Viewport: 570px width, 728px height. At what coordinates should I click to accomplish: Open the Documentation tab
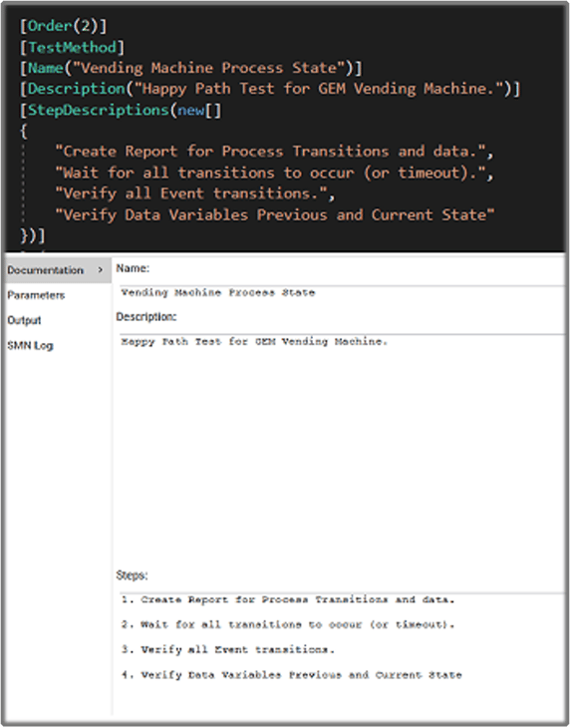click(x=46, y=270)
